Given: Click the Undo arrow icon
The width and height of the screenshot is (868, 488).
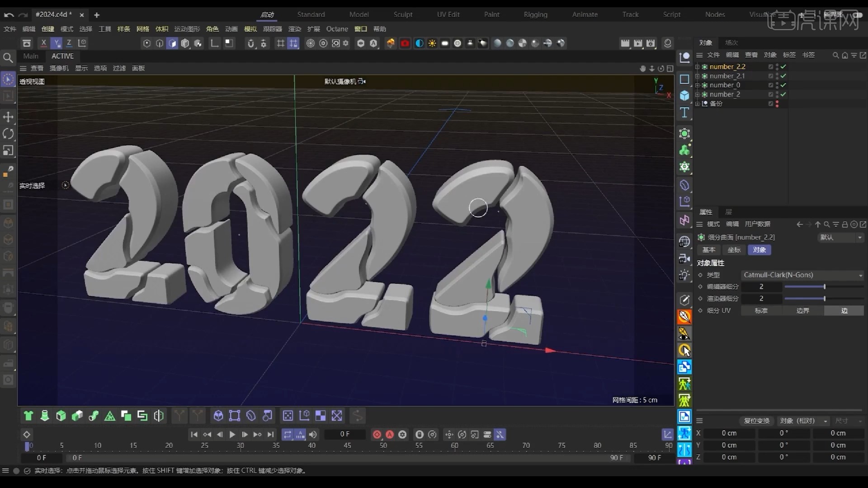Looking at the screenshot, I should coord(9,15).
